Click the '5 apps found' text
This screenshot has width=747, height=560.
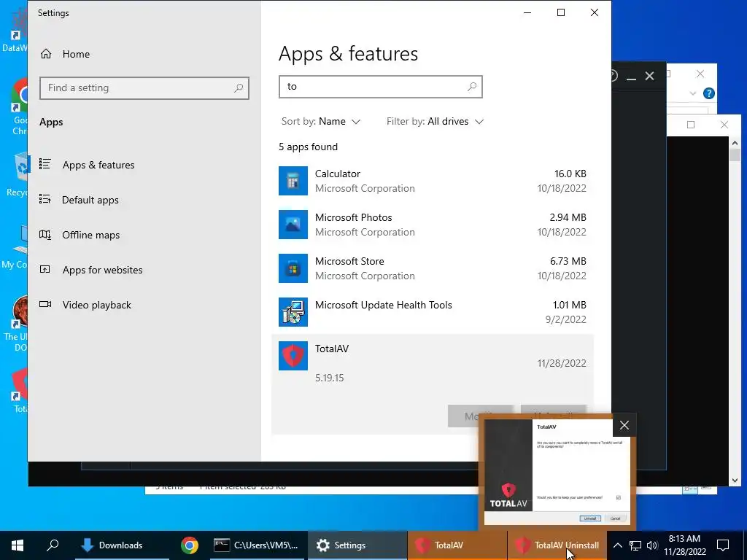pos(309,147)
